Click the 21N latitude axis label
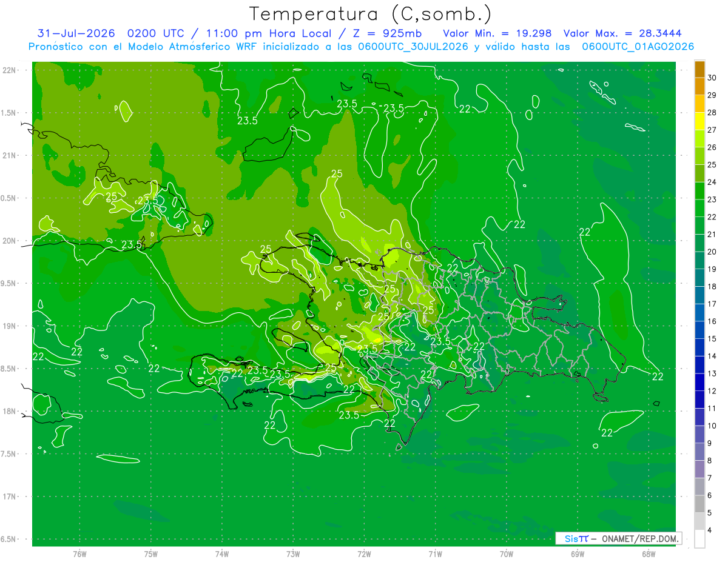 (x=10, y=156)
